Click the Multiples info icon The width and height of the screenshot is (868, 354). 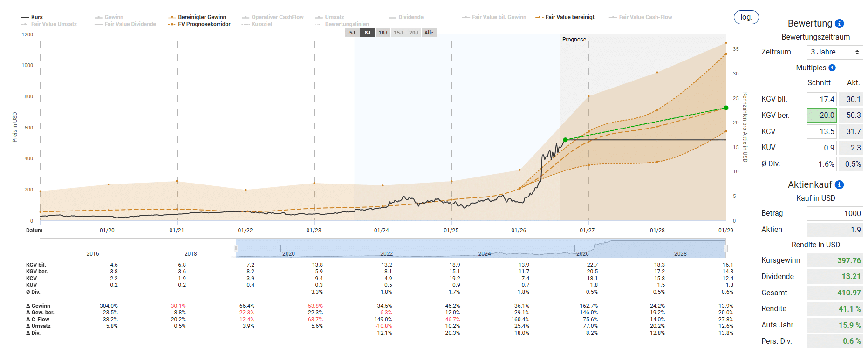tap(832, 68)
